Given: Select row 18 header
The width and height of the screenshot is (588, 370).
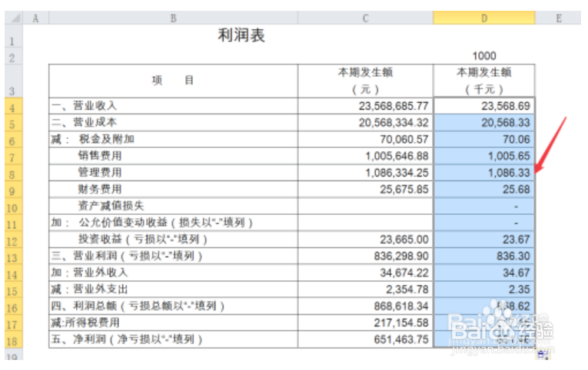Looking at the screenshot, I should tap(12, 340).
